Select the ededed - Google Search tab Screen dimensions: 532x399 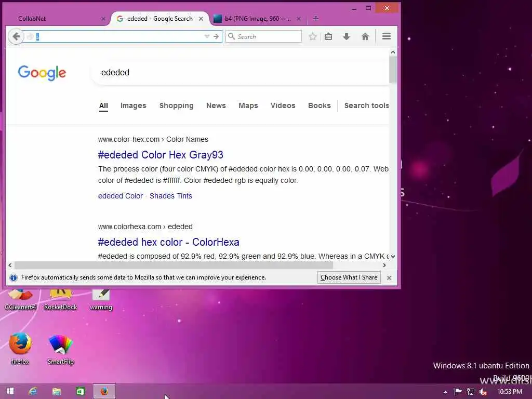[x=159, y=19]
